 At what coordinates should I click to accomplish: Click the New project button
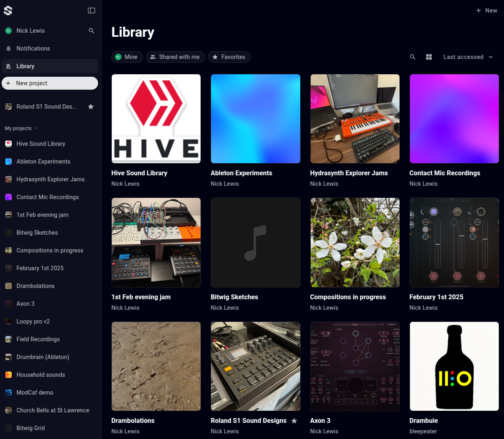click(50, 83)
